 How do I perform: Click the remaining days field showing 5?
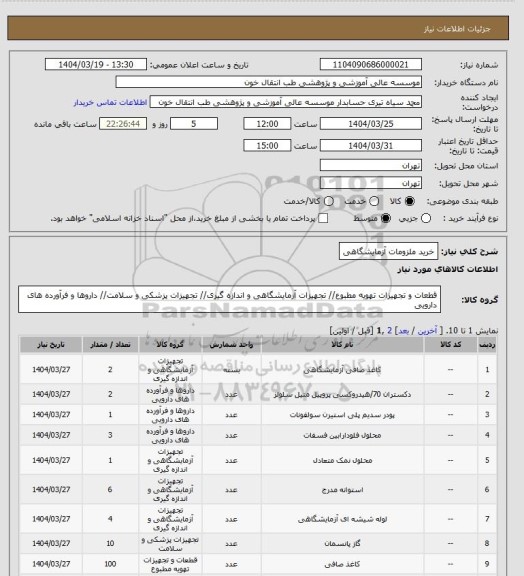click(x=194, y=124)
